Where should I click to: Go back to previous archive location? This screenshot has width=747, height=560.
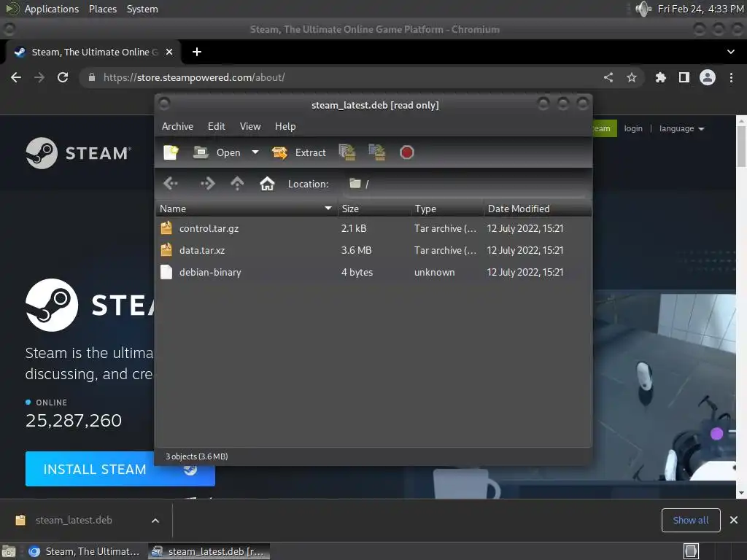[171, 183]
